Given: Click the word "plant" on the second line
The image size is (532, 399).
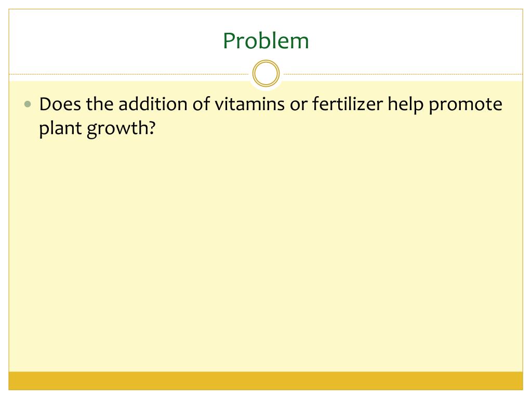Looking at the screenshot, I should 60,128.
